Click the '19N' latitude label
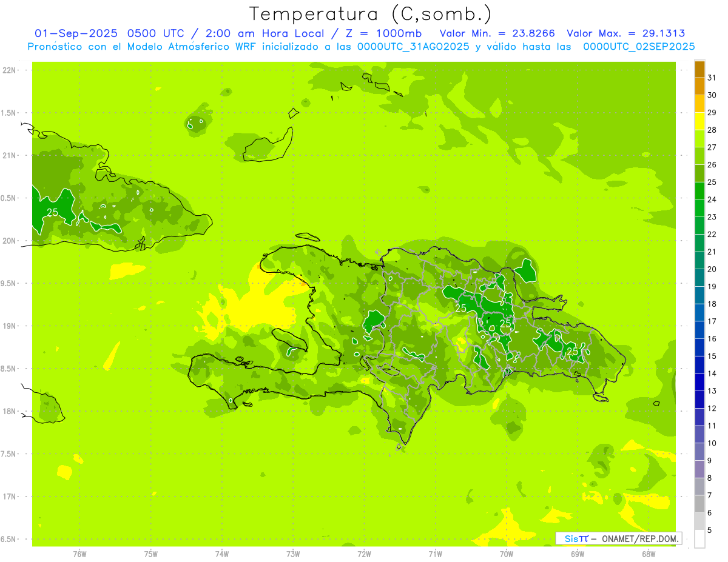The height and width of the screenshot is (562, 728). pyautogui.click(x=9, y=326)
